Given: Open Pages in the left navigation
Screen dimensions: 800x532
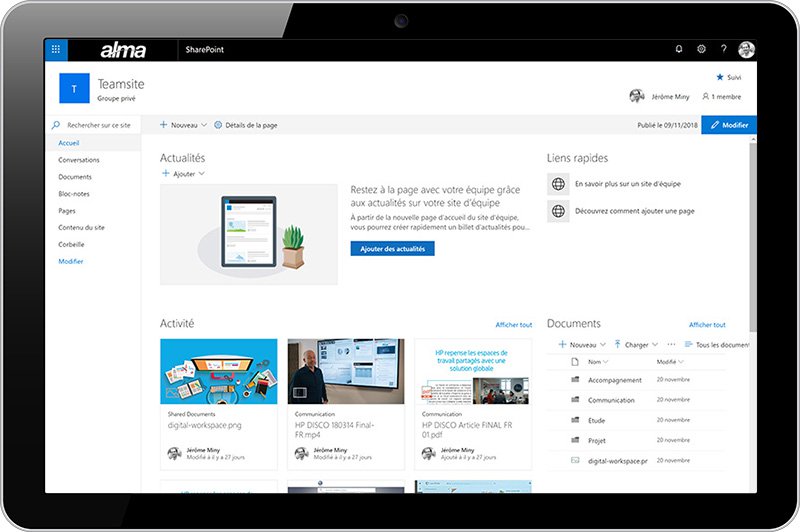Looking at the screenshot, I should point(67,210).
